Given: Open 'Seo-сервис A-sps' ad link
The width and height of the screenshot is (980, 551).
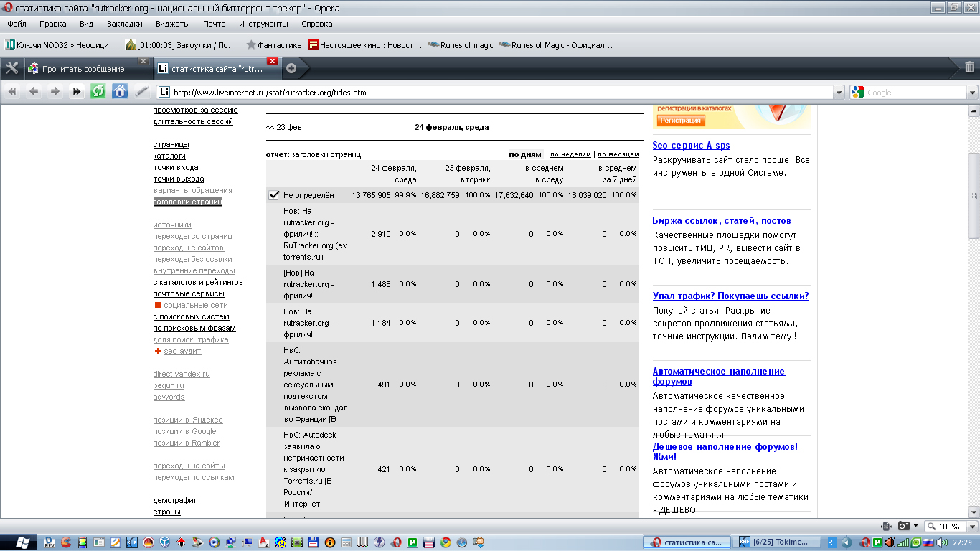Looking at the screenshot, I should pyautogui.click(x=691, y=146).
